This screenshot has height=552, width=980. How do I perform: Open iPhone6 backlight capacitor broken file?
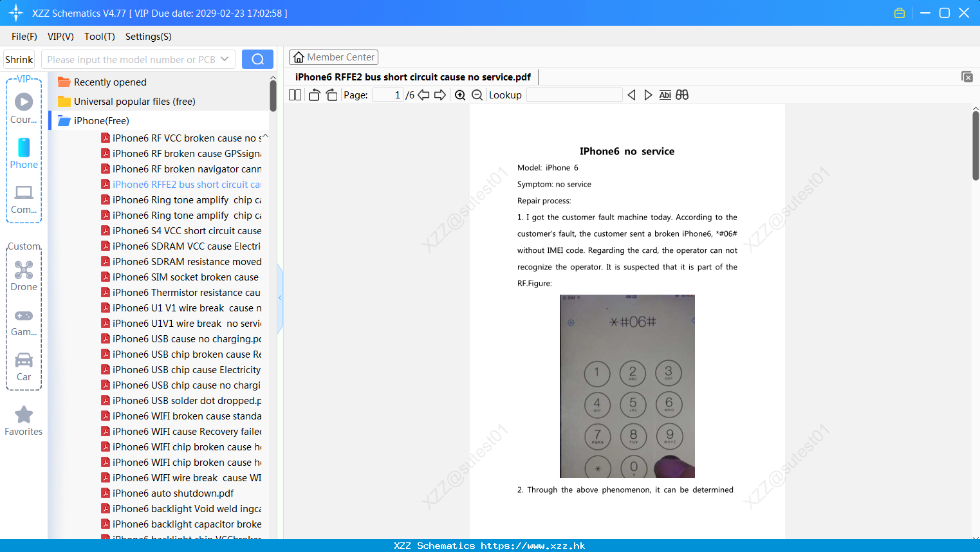pyautogui.click(x=181, y=524)
